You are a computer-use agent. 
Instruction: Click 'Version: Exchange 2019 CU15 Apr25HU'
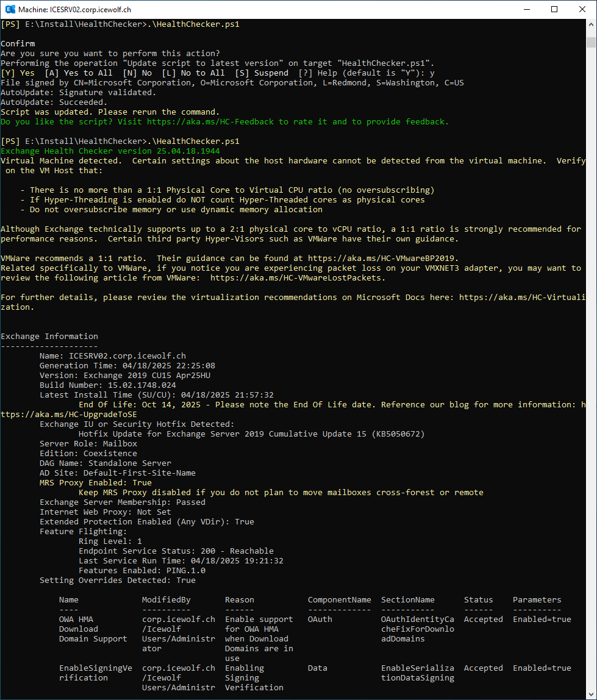tap(125, 376)
